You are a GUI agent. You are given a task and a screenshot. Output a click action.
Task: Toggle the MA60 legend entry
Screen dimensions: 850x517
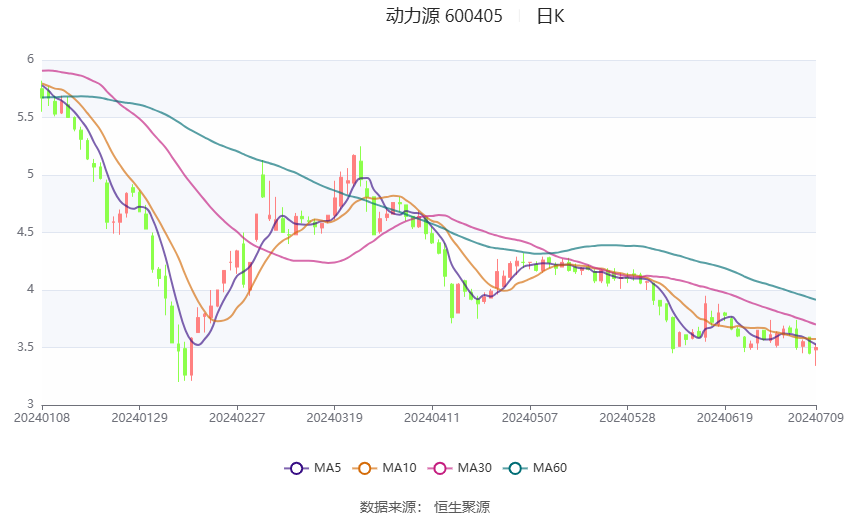[535, 468]
